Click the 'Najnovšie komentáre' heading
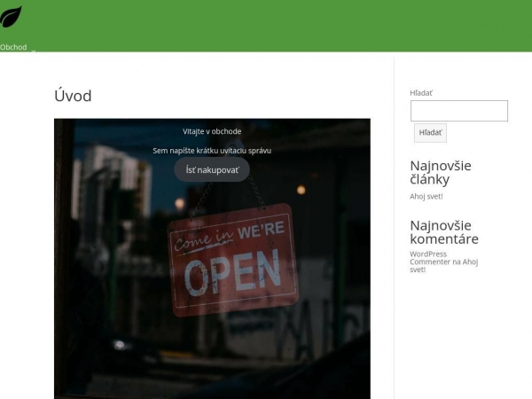Image resolution: width=532 pixels, height=399 pixels. pyautogui.click(x=443, y=231)
